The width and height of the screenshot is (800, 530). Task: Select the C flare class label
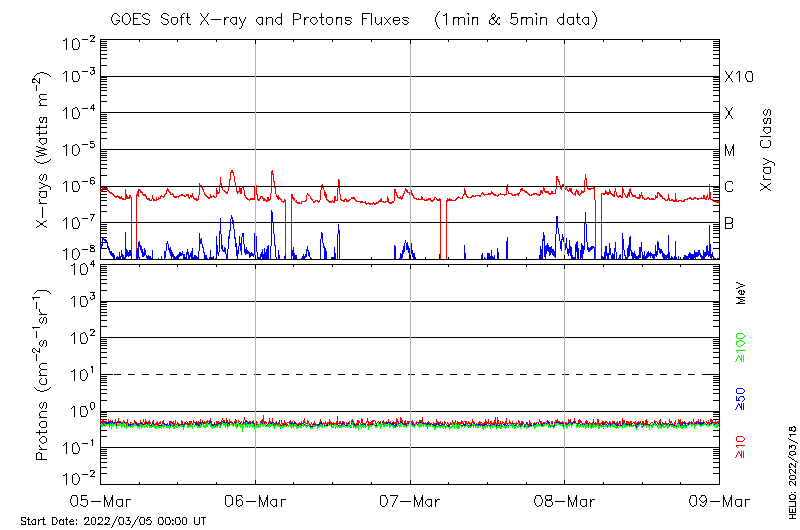tap(730, 186)
